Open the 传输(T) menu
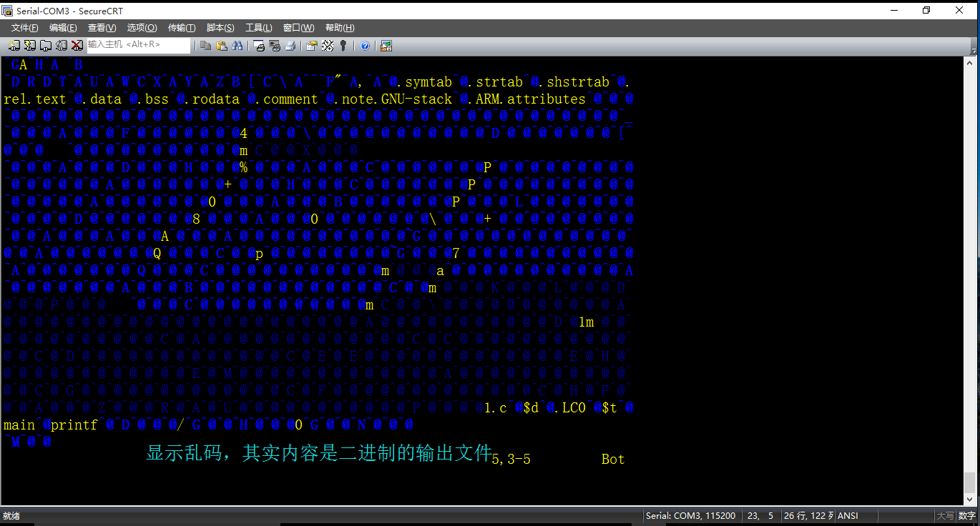The width and height of the screenshot is (980, 526). point(182,28)
